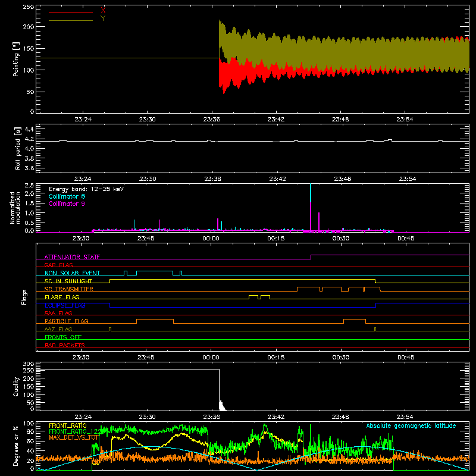The image size is (476, 476).
Task: Click the BAD_PACKETS flag label
Action: pos(65,345)
